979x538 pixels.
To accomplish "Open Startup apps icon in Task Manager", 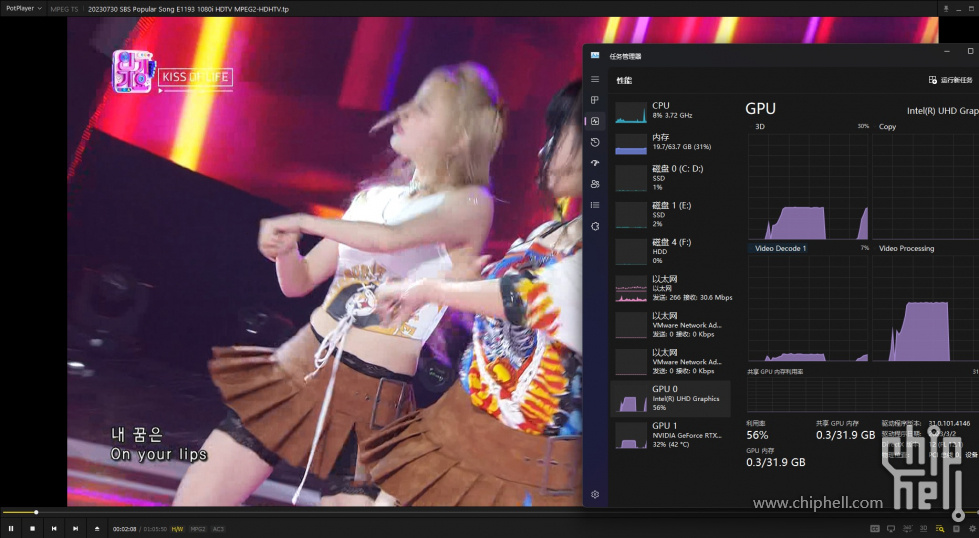I will coord(595,163).
